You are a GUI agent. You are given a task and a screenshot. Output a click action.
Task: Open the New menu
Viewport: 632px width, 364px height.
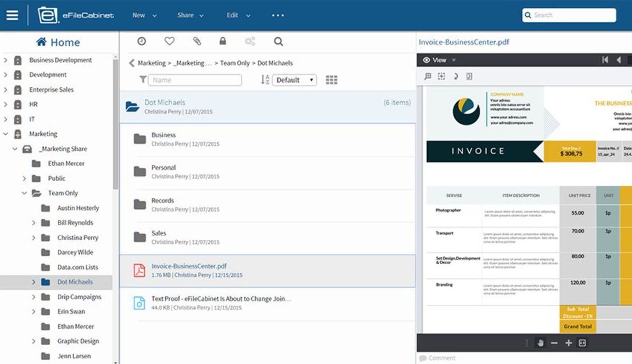[140, 15]
